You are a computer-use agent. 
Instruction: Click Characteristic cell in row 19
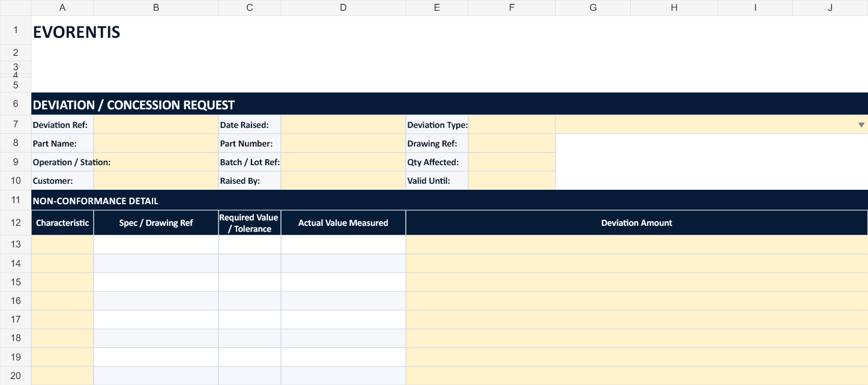pyautogui.click(x=62, y=357)
